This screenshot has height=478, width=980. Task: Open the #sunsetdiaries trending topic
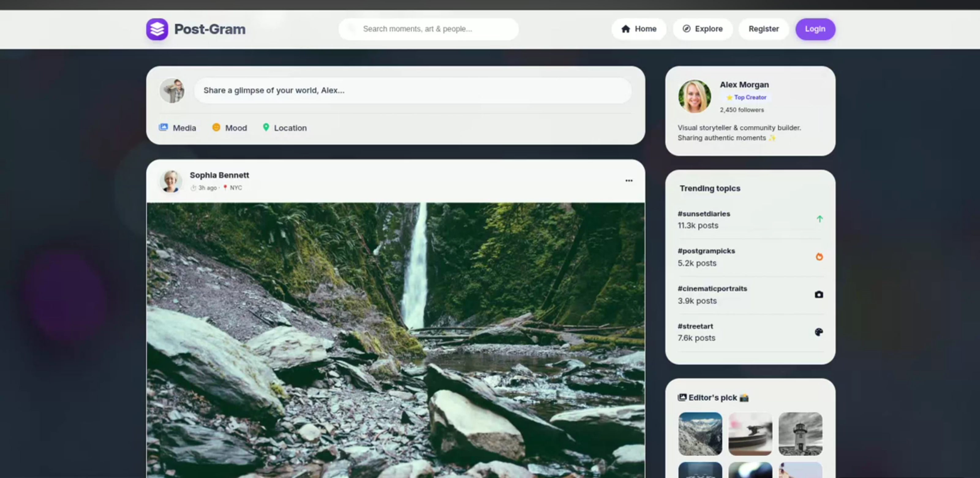(704, 214)
